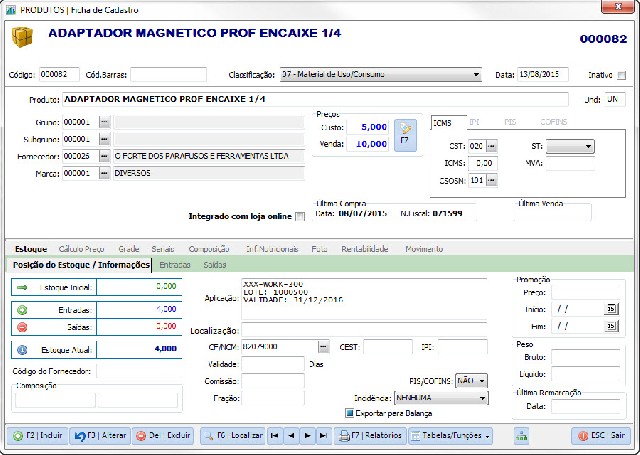The height and width of the screenshot is (455, 640).
Task: Click red Saídas icon
Action: pyautogui.click(x=22, y=327)
